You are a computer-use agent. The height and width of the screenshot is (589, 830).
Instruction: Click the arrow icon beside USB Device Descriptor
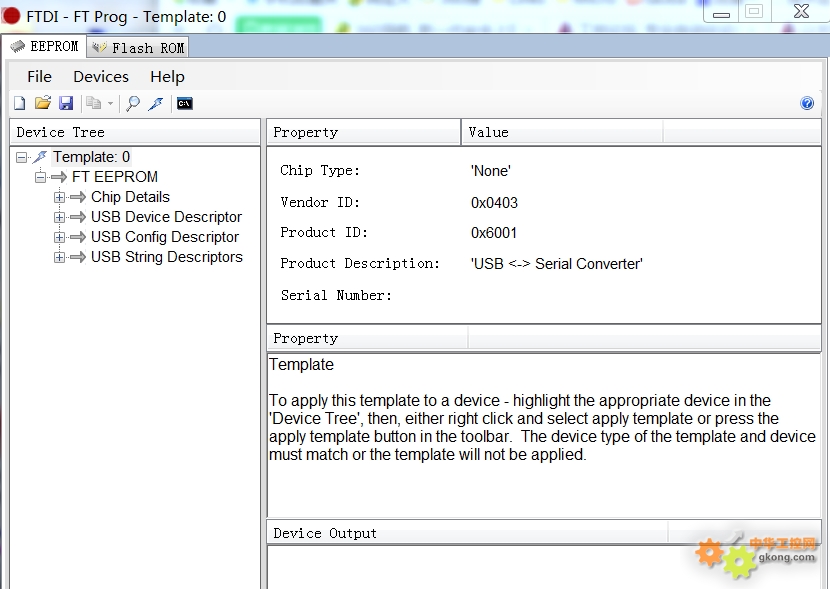[78, 217]
